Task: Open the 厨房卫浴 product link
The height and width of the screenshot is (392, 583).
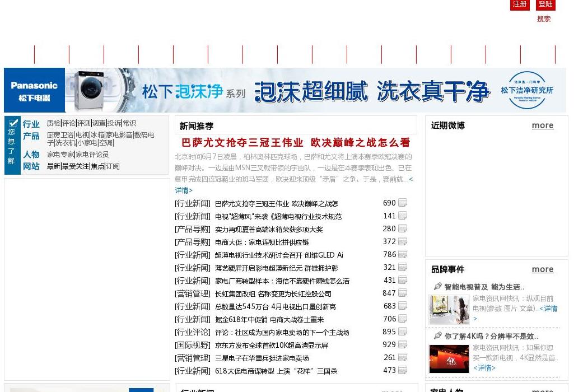Action: pos(60,135)
